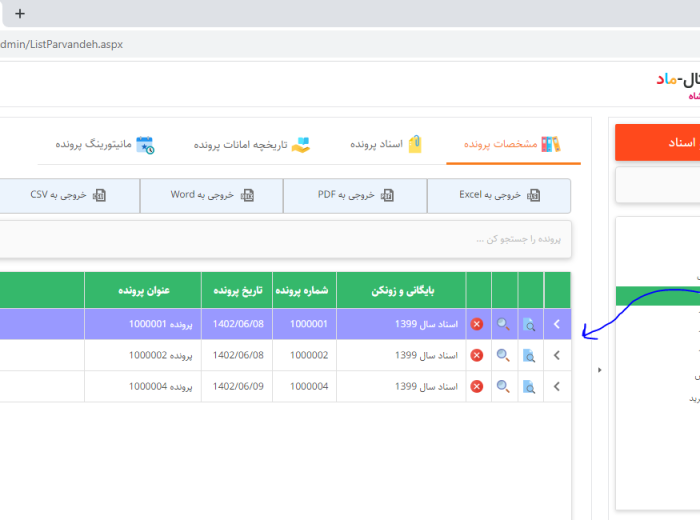700x520 pixels.
Task: Click خروجی به Word export button
Action: [x=211, y=196]
